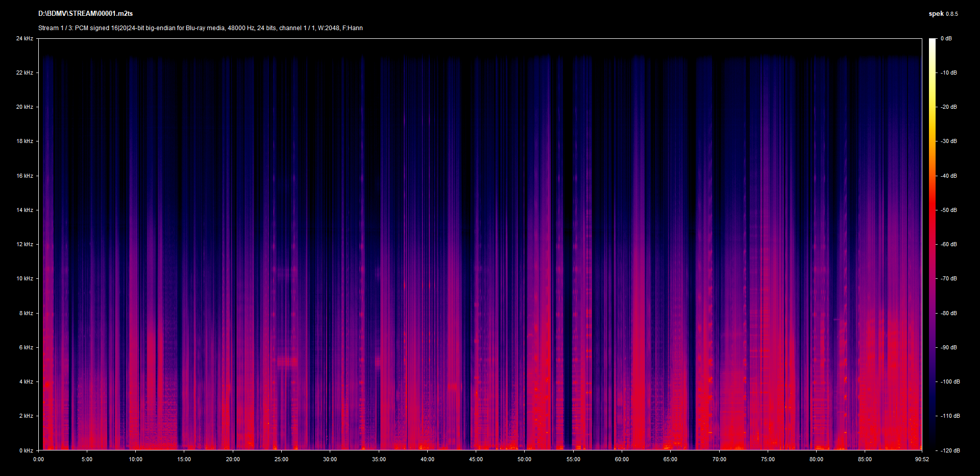Click the -60 dB mark on the scale

click(x=948, y=244)
